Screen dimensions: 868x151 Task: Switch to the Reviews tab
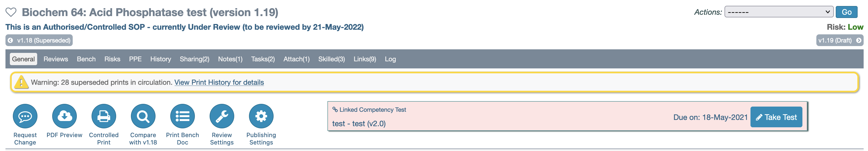55,59
